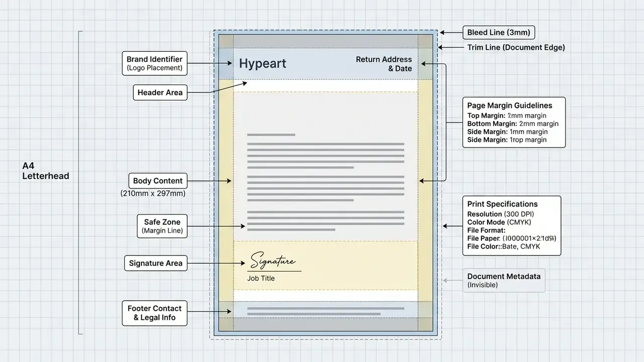The image size is (644, 362).
Task: Click the Hypeart logo text
Action: click(x=262, y=63)
